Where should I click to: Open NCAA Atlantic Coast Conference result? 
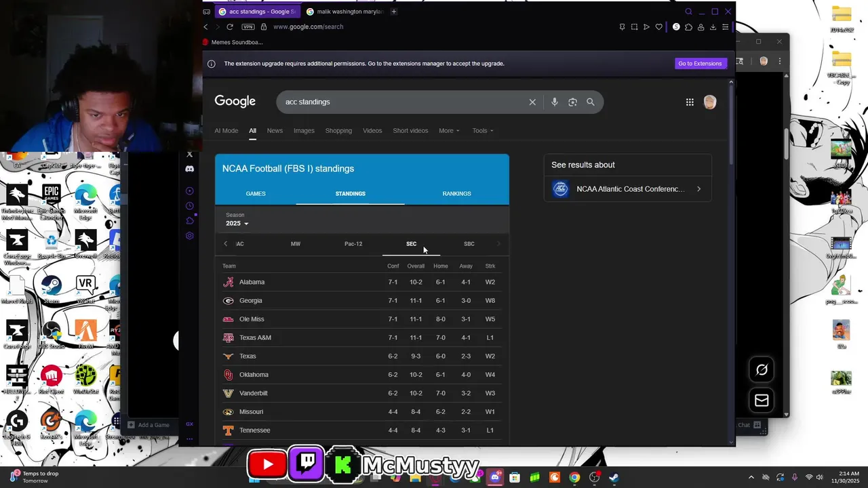point(627,189)
